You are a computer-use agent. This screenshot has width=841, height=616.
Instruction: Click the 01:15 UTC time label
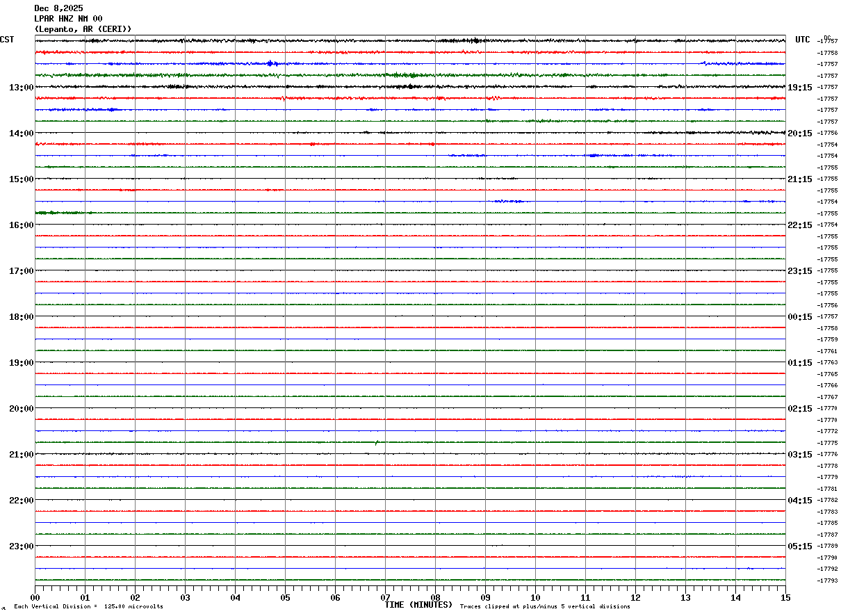(800, 363)
